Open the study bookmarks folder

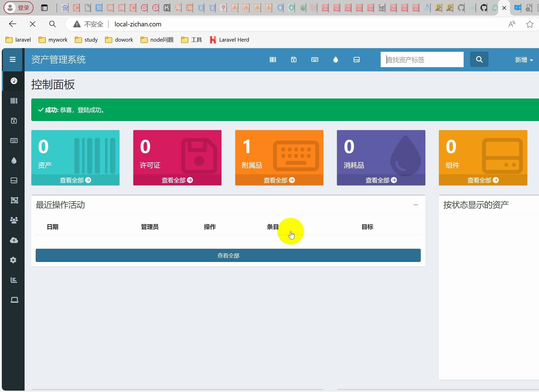coord(86,40)
